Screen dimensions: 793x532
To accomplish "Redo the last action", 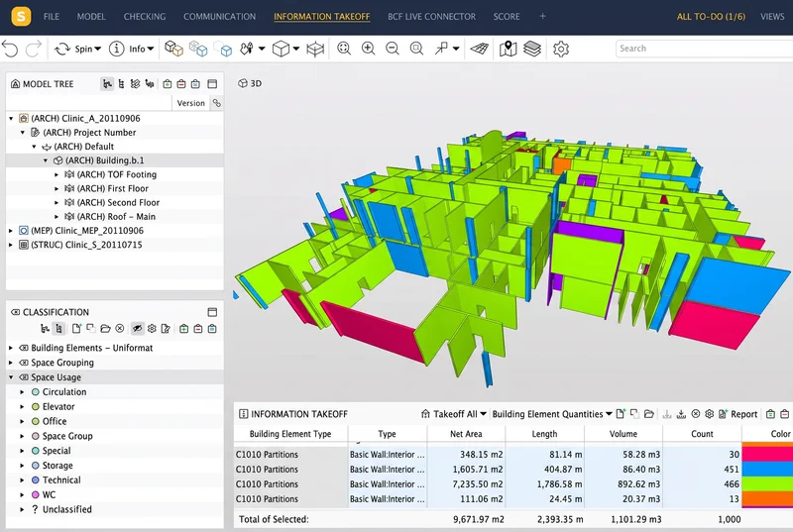I will (x=34, y=49).
